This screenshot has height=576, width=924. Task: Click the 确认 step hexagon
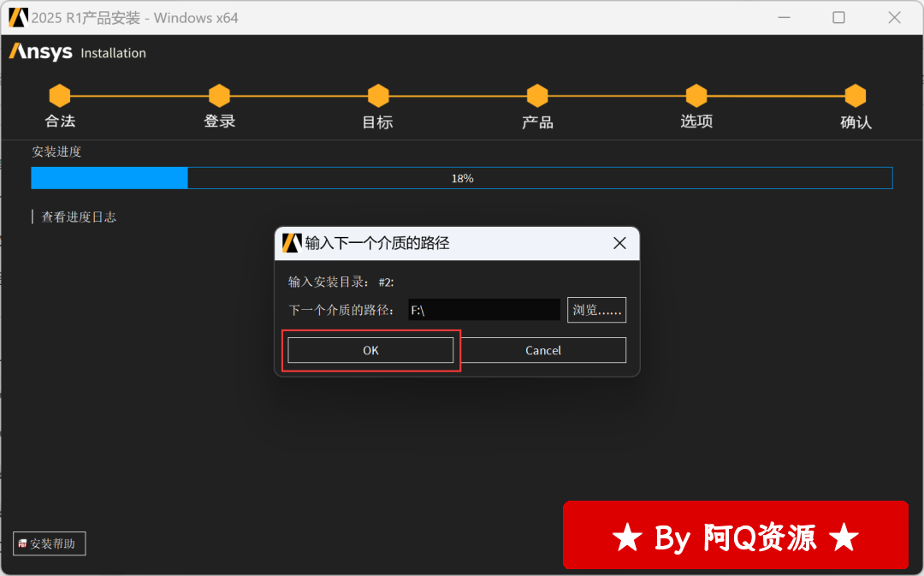pos(856,96)
